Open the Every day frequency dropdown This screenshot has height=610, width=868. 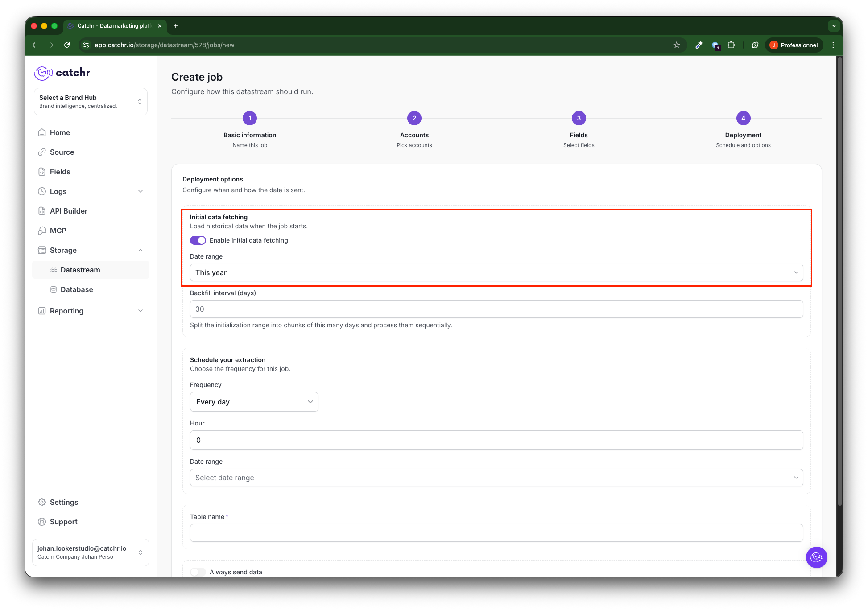(254, 402)
